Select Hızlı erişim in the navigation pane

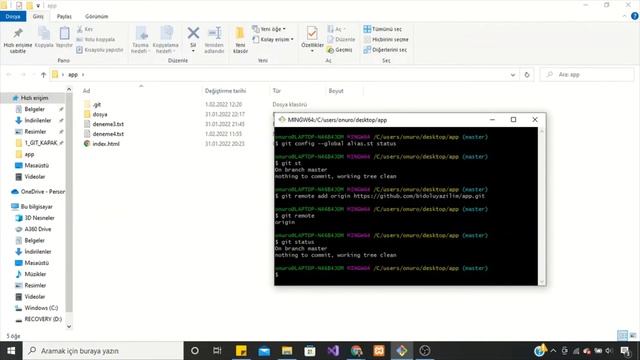34,98
